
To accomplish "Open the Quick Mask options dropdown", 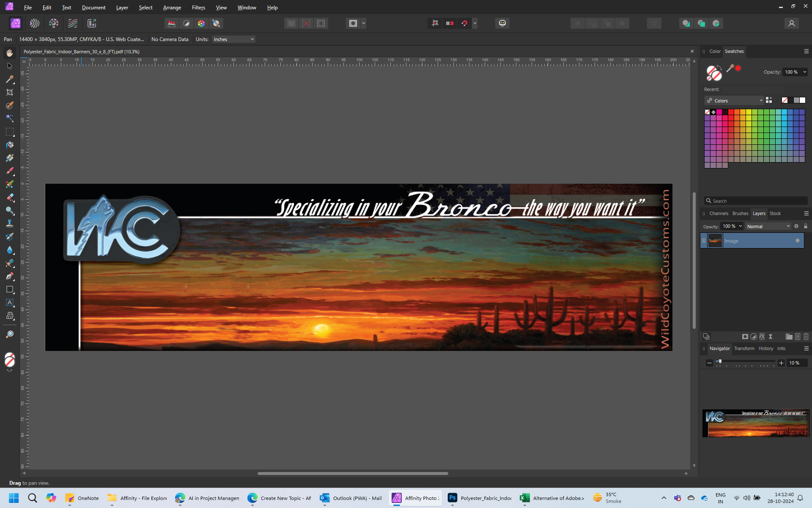I will pyautogui.click(x=364, y=23).
